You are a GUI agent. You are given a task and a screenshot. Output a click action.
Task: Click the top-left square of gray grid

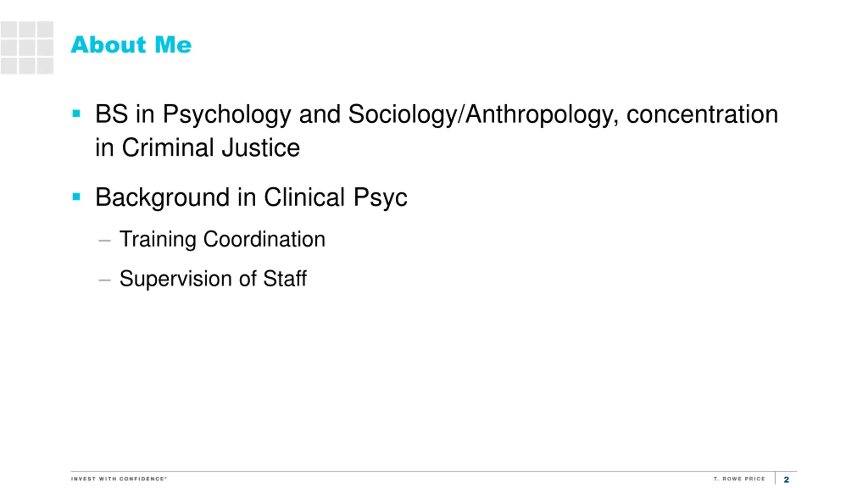point(9,29)
